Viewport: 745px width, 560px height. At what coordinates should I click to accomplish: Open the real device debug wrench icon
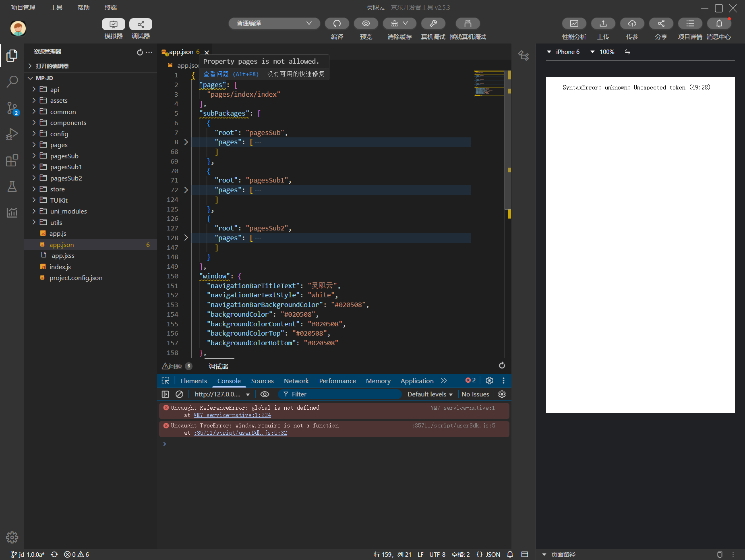coord(433,24)
